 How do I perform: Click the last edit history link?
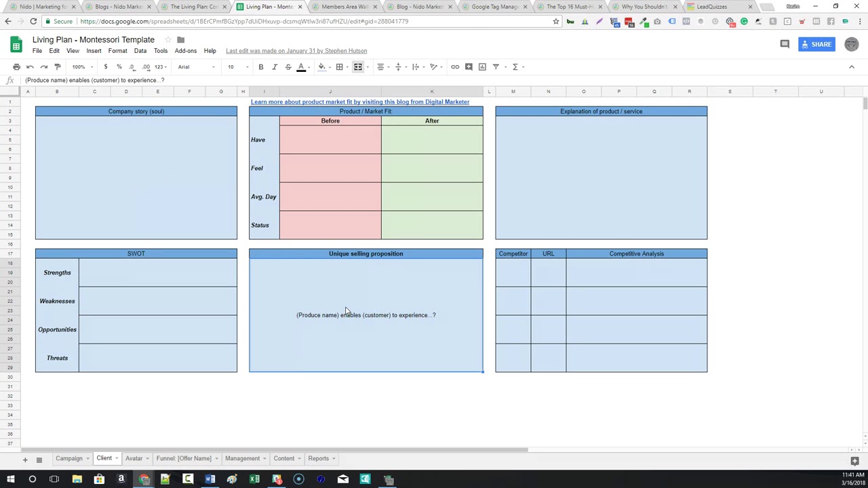coord(296,51)
